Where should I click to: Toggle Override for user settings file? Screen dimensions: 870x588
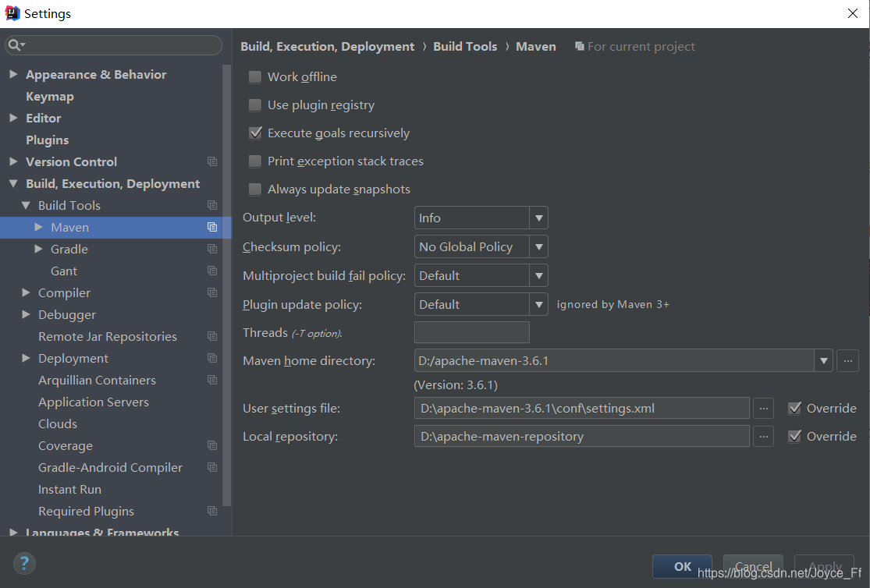794,409
